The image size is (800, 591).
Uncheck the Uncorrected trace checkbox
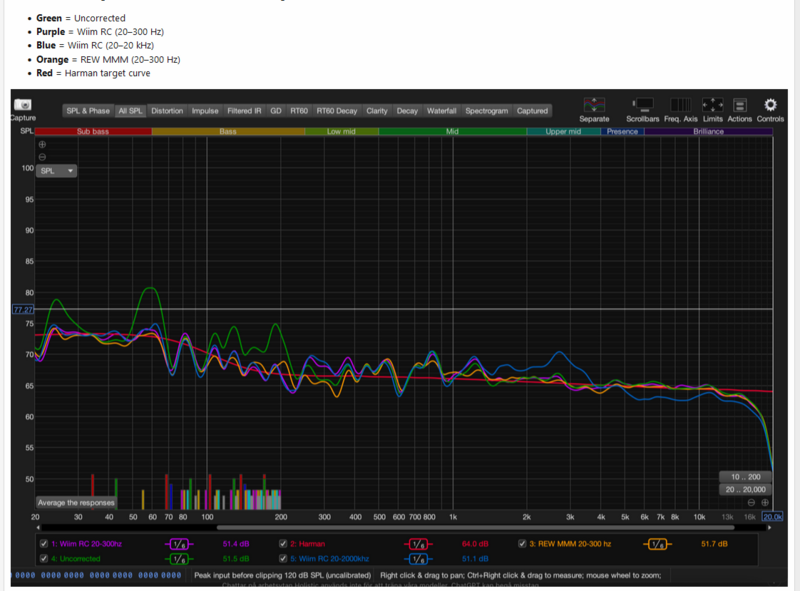[43, 558]
